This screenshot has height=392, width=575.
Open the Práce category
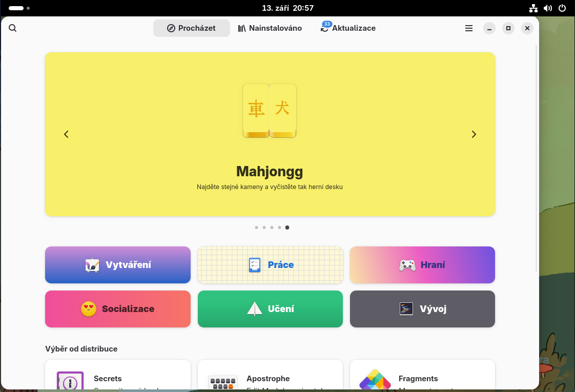click(x=270, y=265)
